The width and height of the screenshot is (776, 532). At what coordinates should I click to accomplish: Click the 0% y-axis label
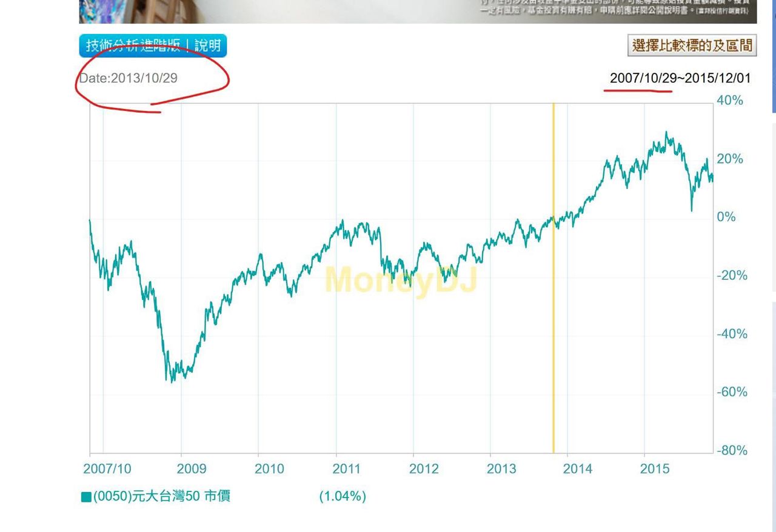pos(726,217)
